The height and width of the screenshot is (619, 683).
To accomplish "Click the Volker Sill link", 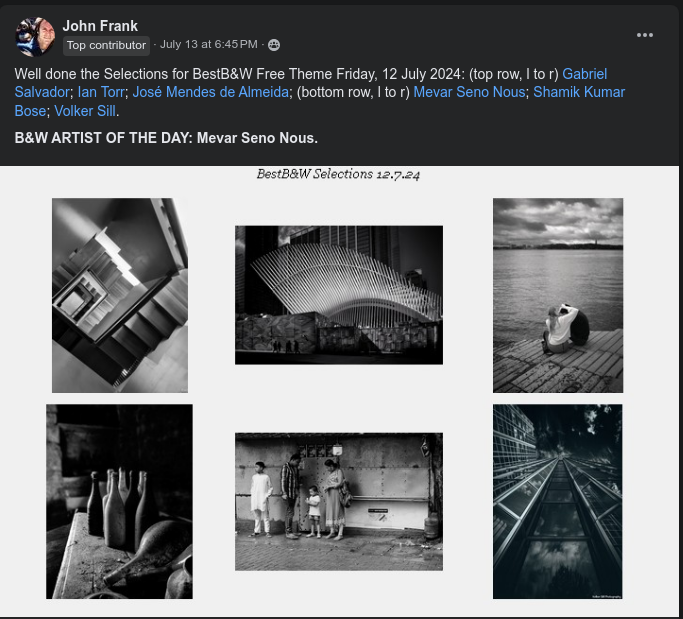I will [x=85, y=111].
